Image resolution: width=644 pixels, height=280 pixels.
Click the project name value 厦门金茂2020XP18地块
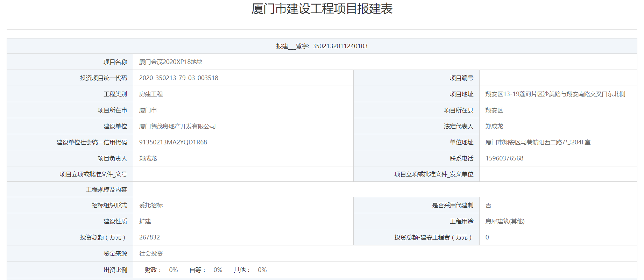coord(171,62)
